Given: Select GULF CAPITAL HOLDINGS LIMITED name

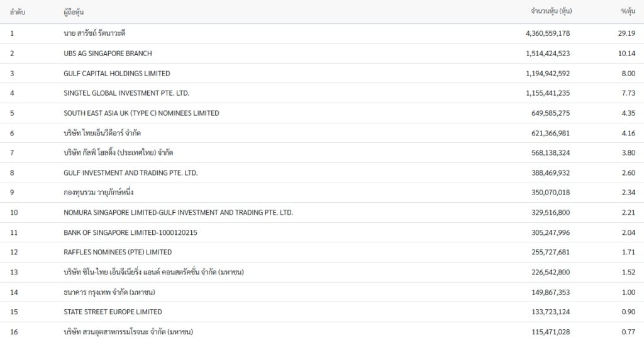Looking at the screenshot, I should [x=116, y=74].
